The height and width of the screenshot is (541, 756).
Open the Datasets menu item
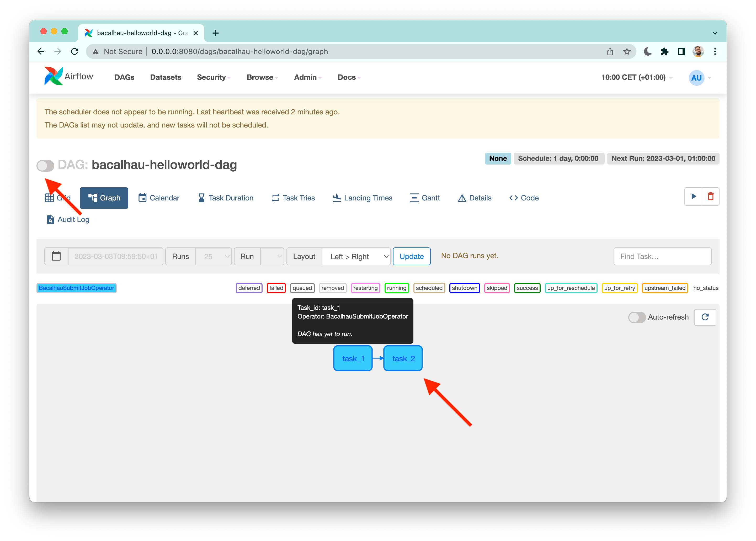tap(166, 77)
